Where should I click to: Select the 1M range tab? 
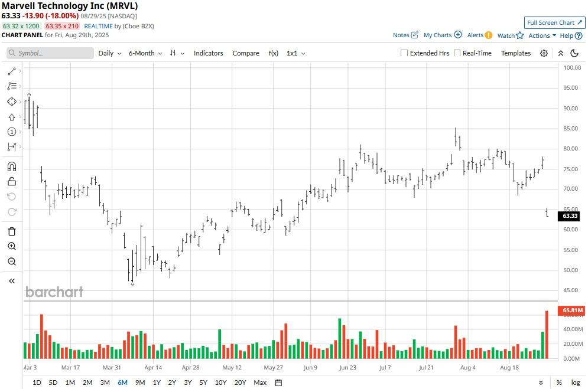[x=70, y=383]
